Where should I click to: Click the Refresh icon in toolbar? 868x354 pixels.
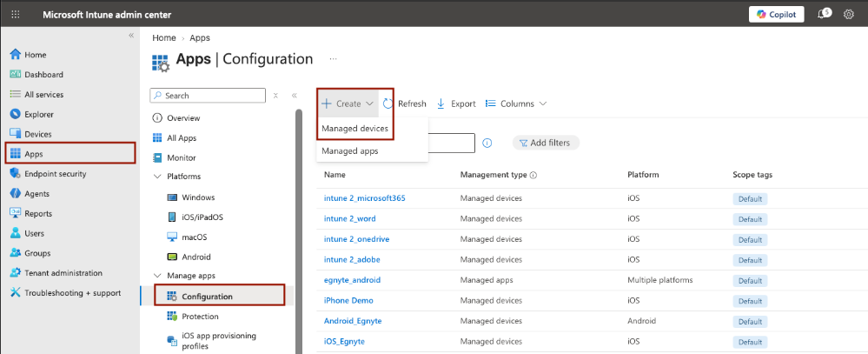coord(388,104)
